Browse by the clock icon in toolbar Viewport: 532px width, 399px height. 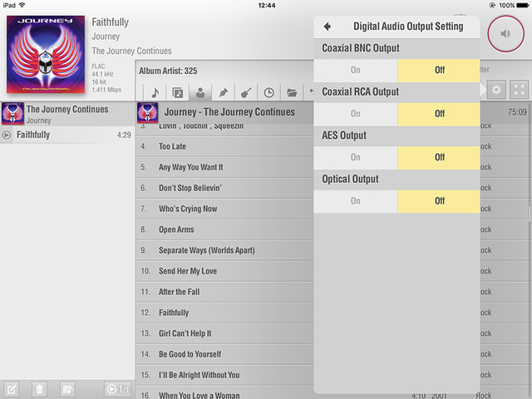tap(269, 91)
